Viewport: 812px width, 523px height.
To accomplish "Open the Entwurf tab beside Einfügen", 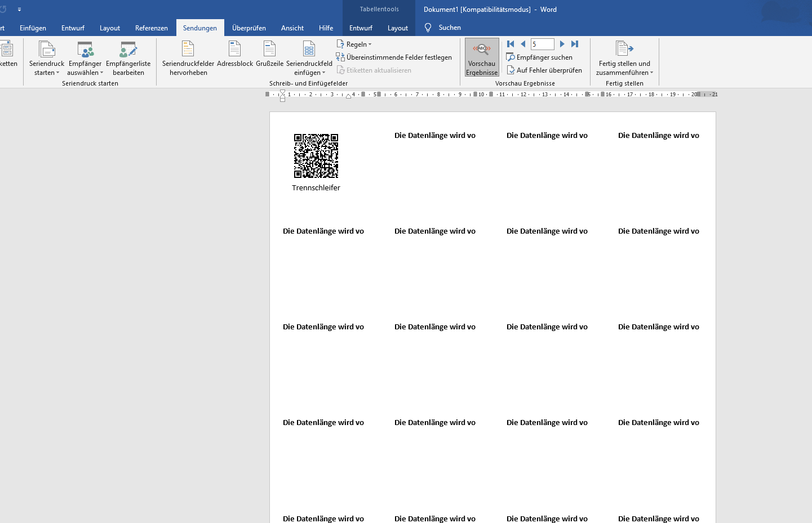I will [73, 28].
